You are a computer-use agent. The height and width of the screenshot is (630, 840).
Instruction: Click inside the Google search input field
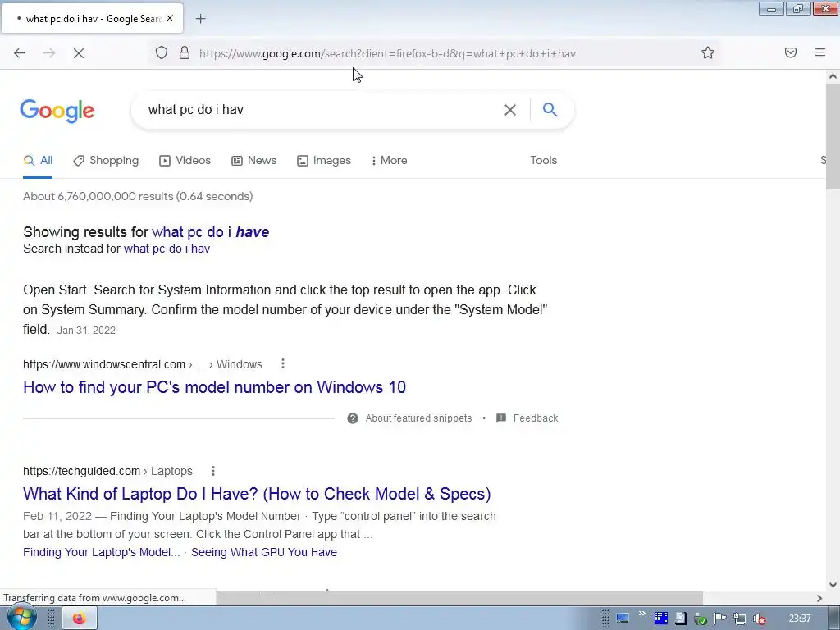click(x=322, y=110)
